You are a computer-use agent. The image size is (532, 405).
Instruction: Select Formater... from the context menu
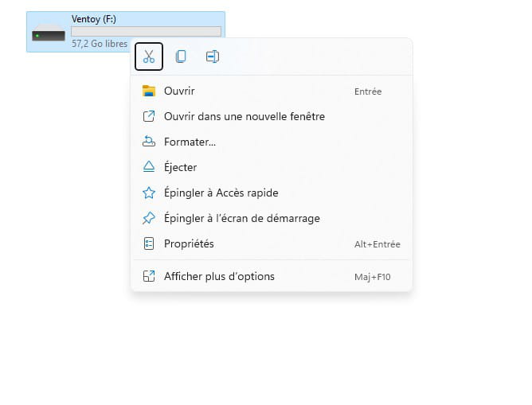click(x=190, y=142)
